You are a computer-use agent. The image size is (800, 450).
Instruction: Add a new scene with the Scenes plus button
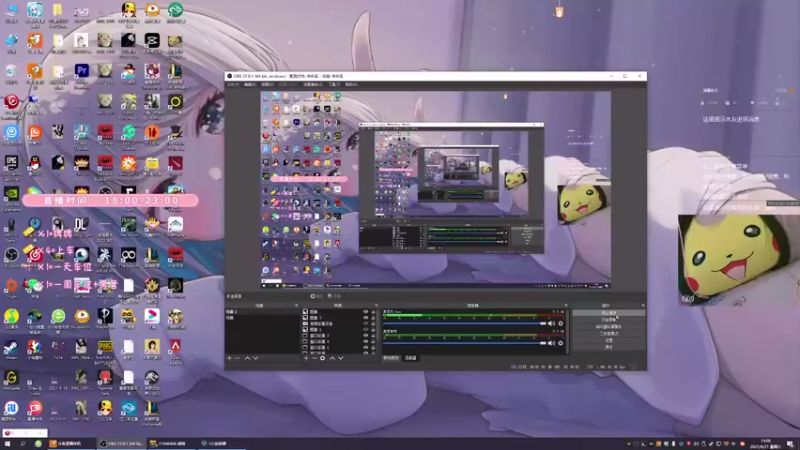pyautogui.click(x=229, y=358)
